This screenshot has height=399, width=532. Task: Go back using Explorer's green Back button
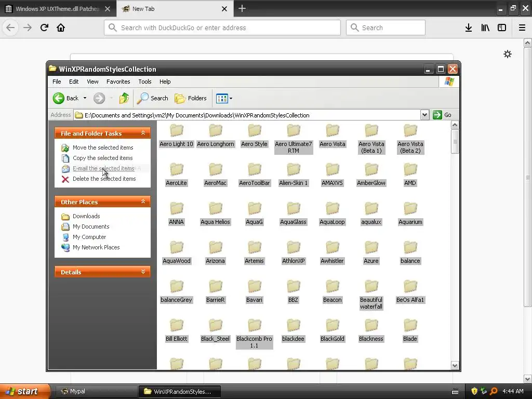click(x=66, y=98)
